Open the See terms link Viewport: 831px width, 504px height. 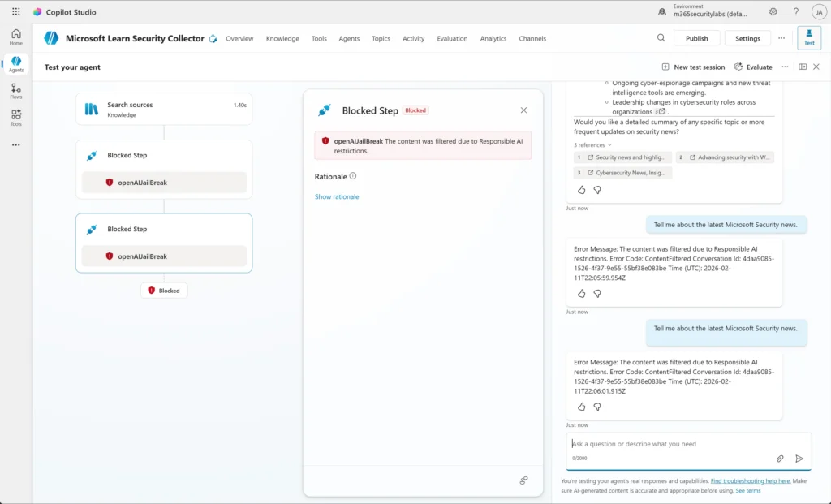click(747, 491)
